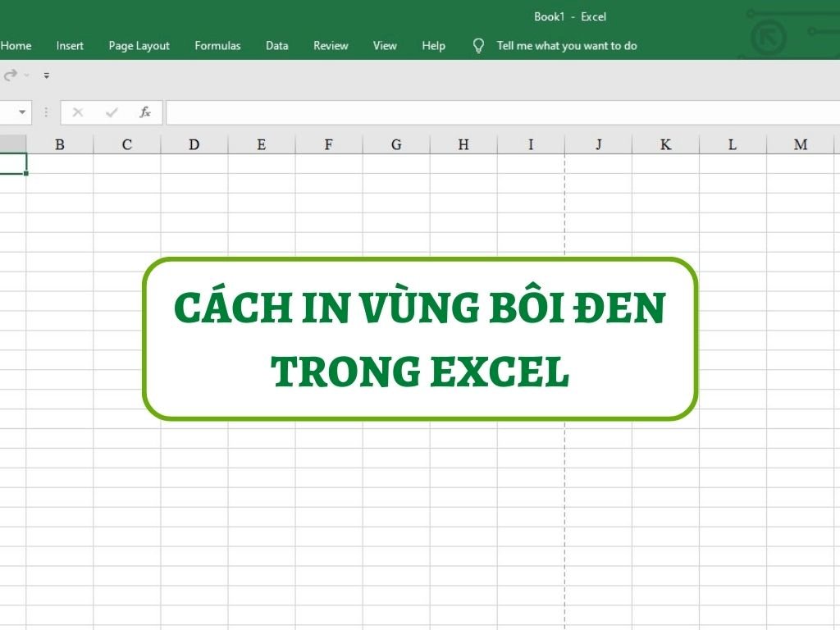
Task: Select the Data ribbon tab
Action: 277,46
